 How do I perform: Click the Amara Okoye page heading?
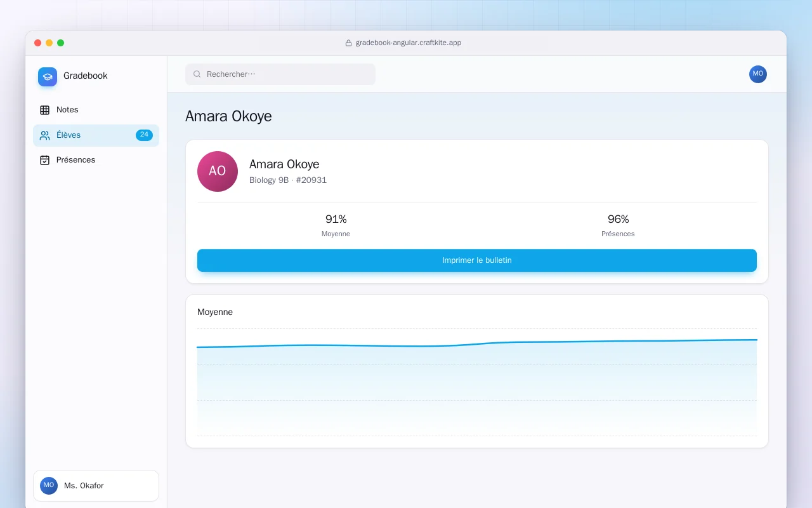click(x=228, y=116)
